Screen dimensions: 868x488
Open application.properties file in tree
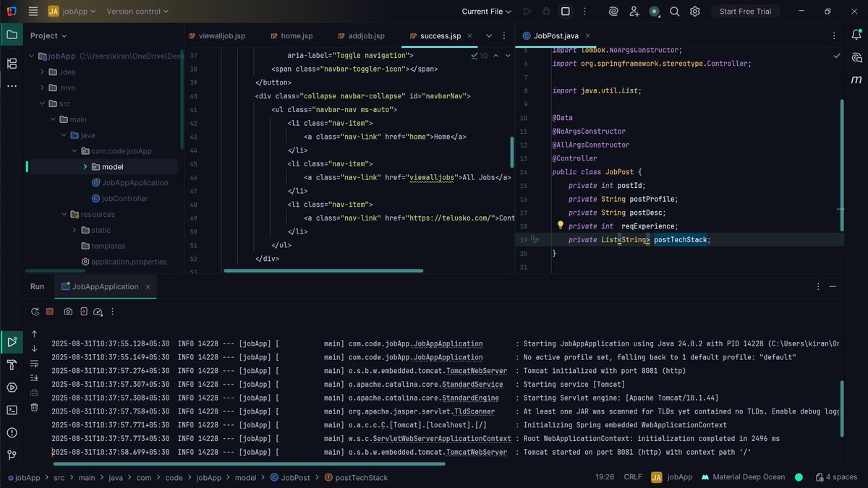(x=124, y=262)
